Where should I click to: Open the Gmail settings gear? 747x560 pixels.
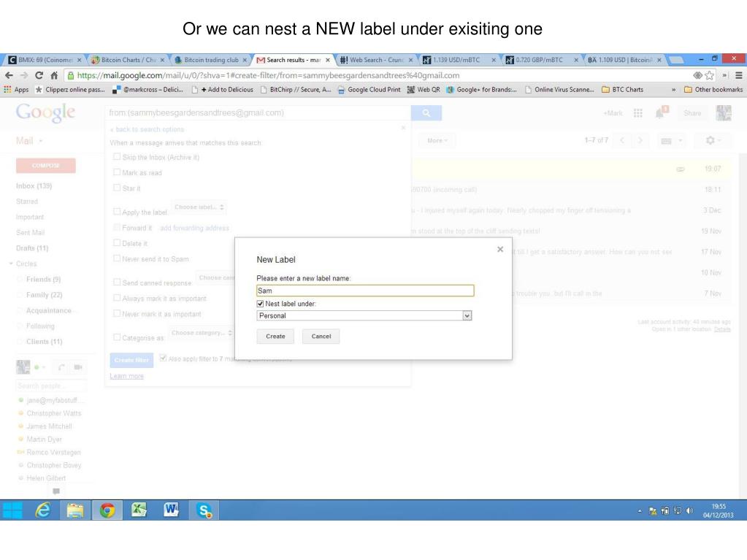point(713,140)
